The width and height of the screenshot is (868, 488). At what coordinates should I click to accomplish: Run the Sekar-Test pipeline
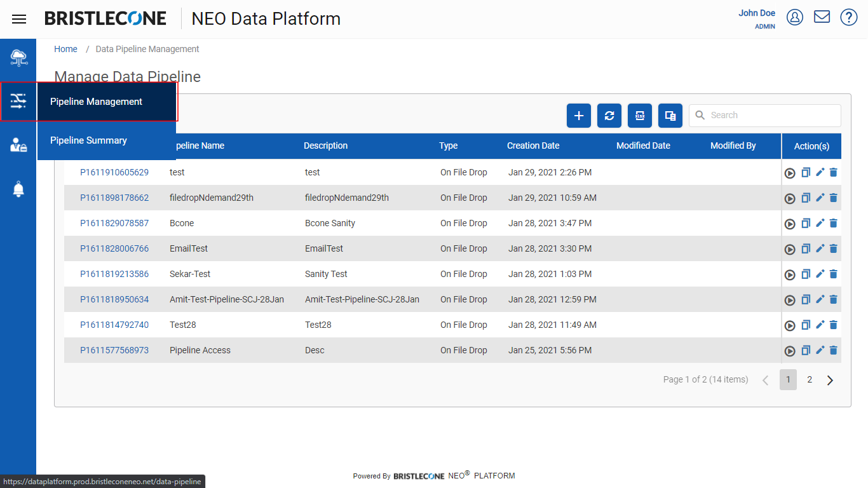790,274
